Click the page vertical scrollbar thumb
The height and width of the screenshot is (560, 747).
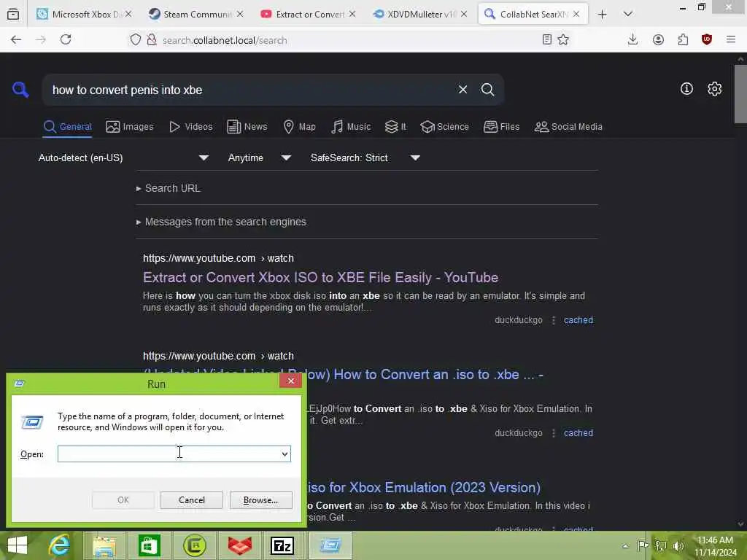pos(740,93)
